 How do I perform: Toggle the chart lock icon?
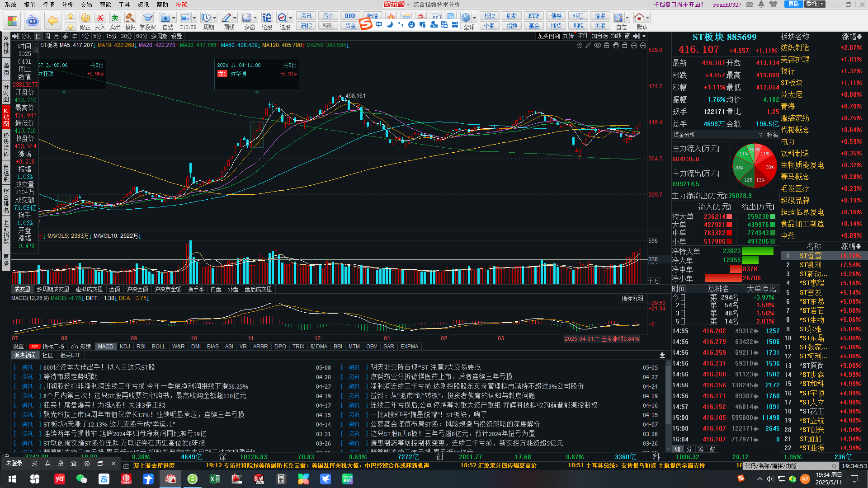tap(625, 45)
